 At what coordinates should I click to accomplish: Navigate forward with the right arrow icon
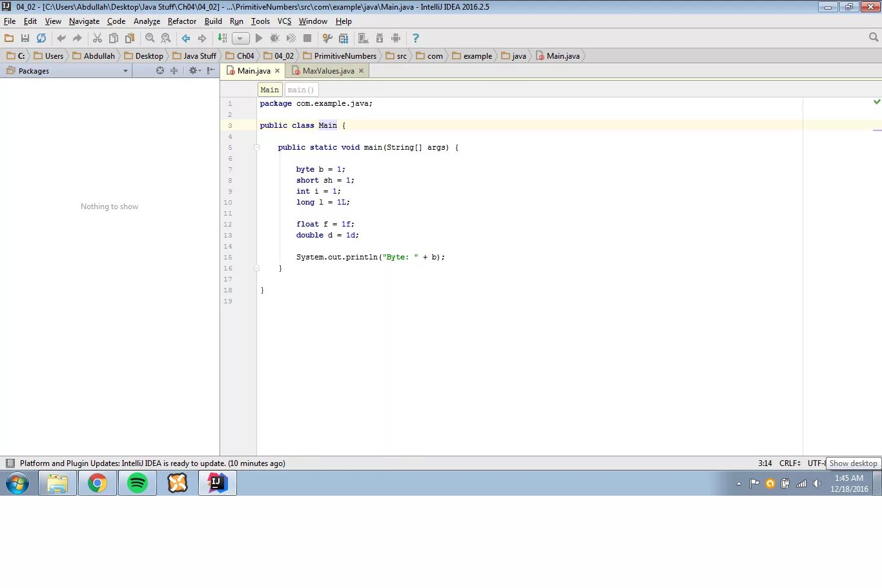pos(202,38)
